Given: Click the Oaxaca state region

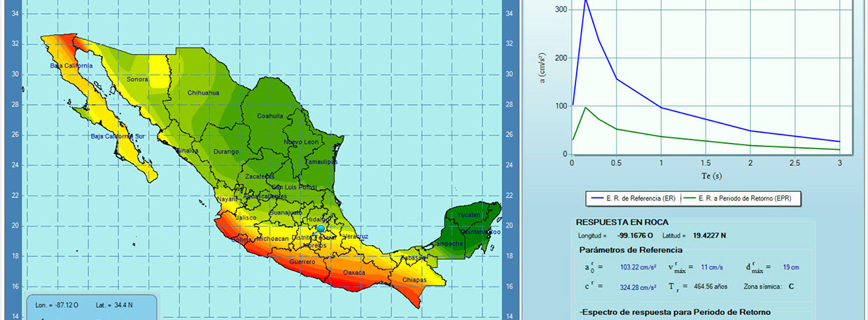Looking at the screenshot, I should (x=353, y=273).
